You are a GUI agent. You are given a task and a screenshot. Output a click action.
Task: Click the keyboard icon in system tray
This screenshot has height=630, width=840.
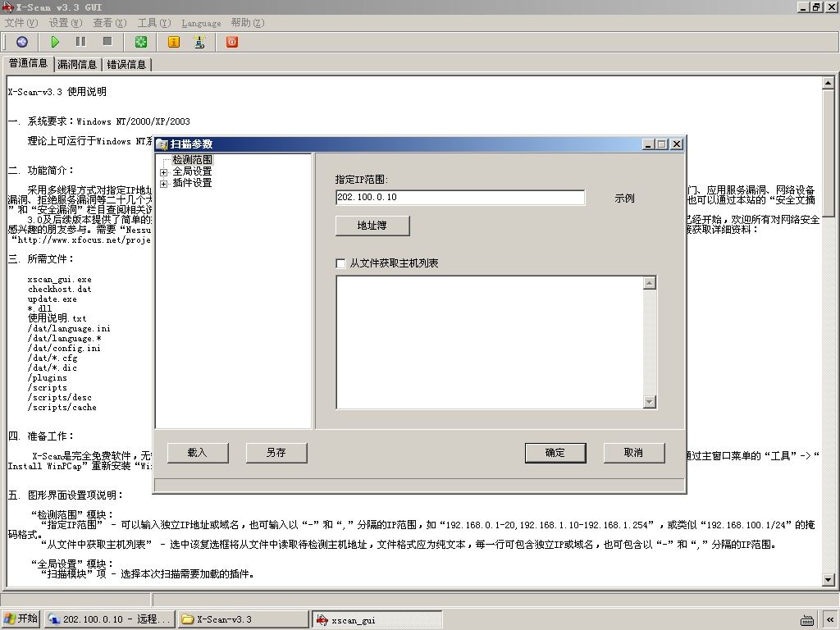tap(807, 620)
